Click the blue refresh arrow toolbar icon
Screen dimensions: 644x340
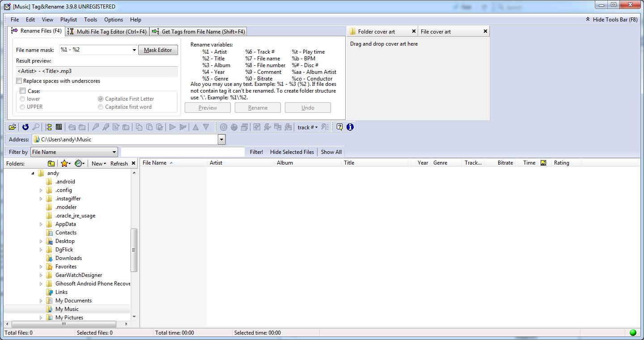click(25, 127)
